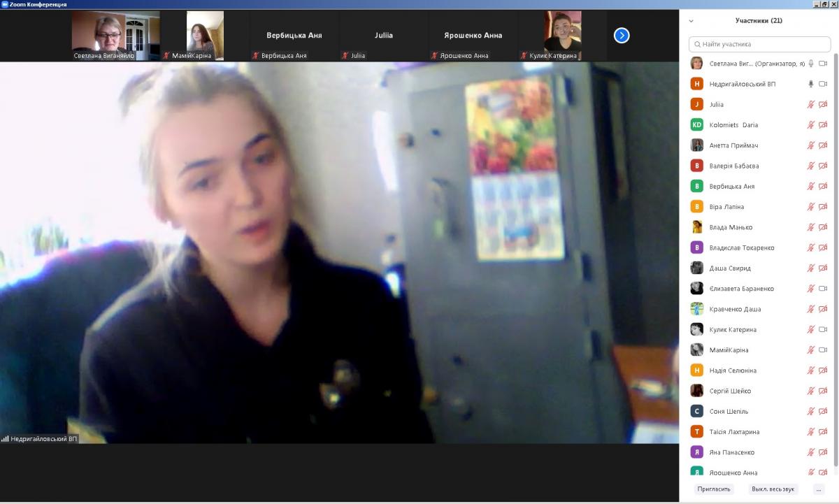
Task: Click the microphone icon for Светлана Виг… (Организатор)
Action: point(811,64)
